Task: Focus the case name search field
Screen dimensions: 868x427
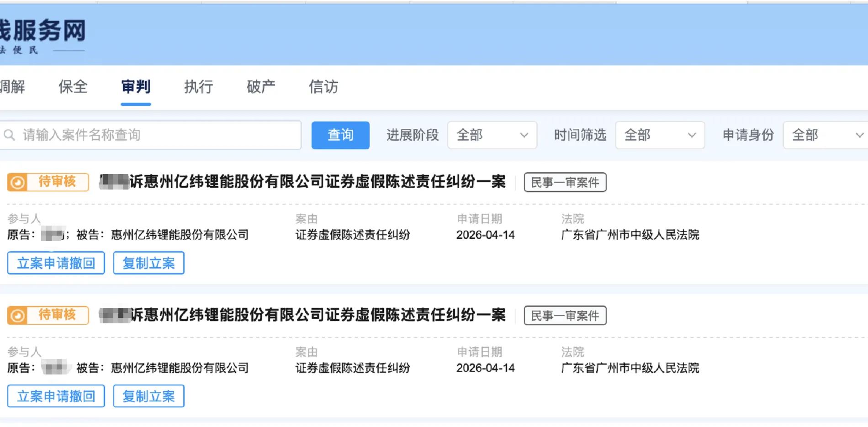Action: [x=150, y=135]
